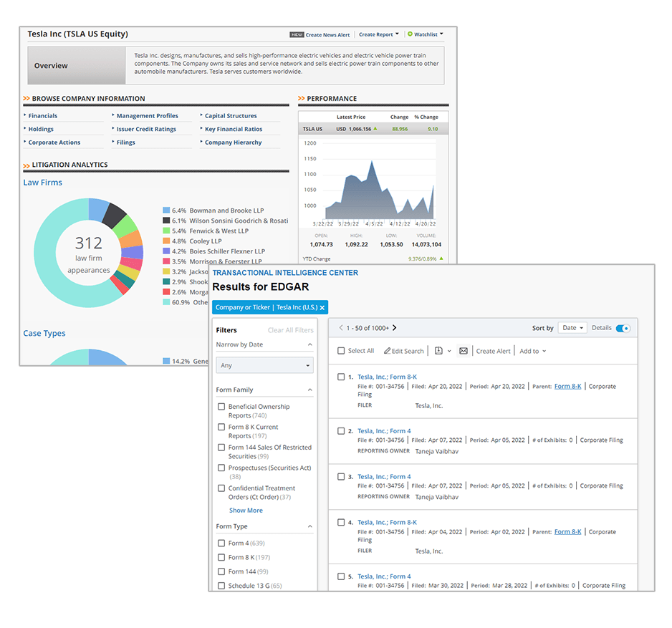Click Fenwick & West LLP green legend swatch

coord(166,231)
